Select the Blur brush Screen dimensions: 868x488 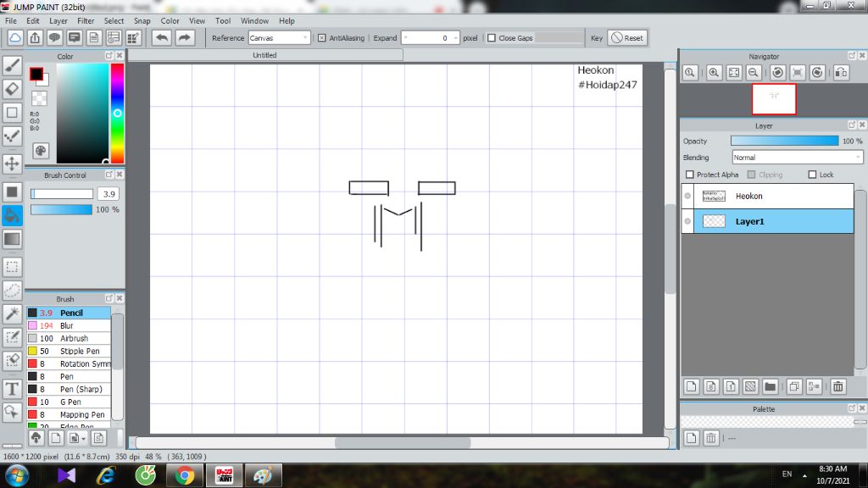coord(69,326)
